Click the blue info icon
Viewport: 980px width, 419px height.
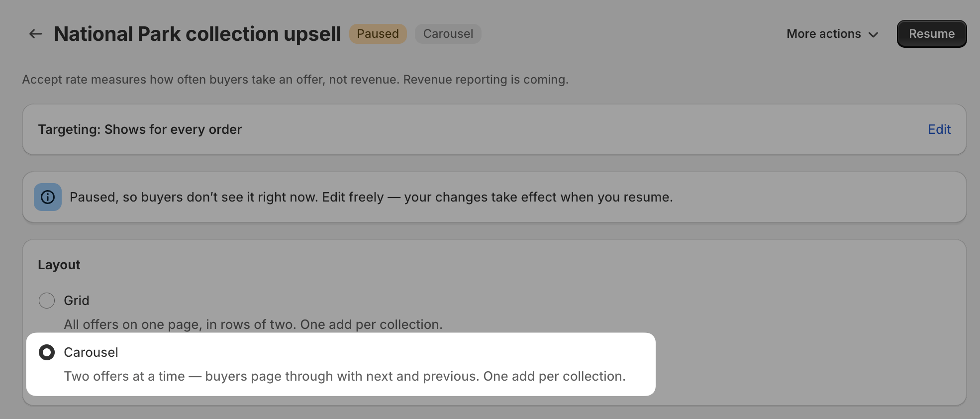tap(48, 197)
